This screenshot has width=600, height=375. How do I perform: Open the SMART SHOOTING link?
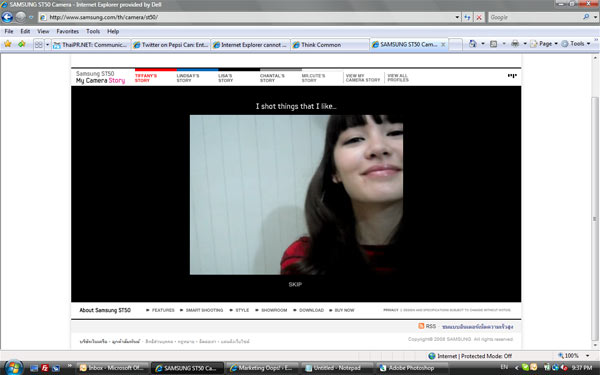click(204, 310)
